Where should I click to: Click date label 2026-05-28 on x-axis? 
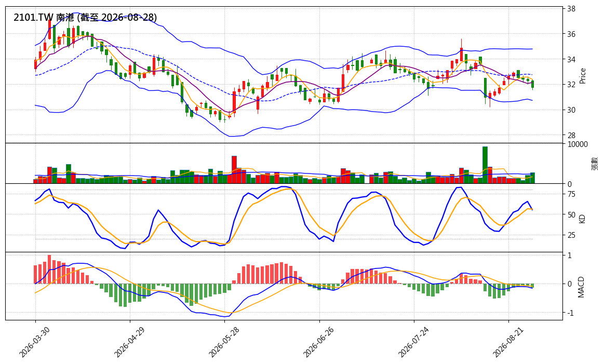pyautogui.click(x=223, y=342)
